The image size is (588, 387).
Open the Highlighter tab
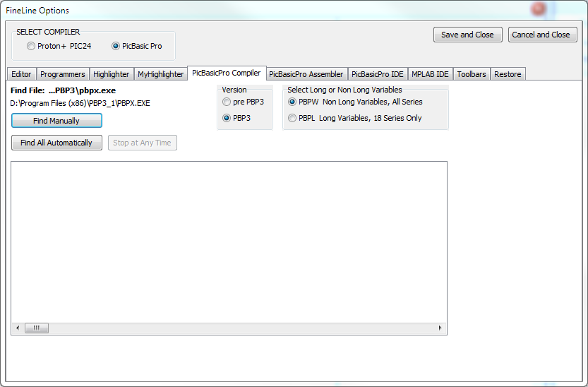coord(112,74)
